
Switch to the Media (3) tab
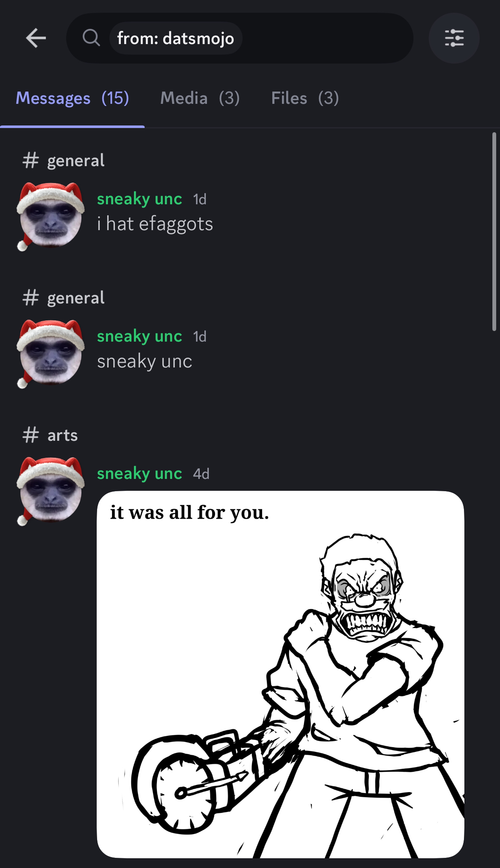[200, 98]
